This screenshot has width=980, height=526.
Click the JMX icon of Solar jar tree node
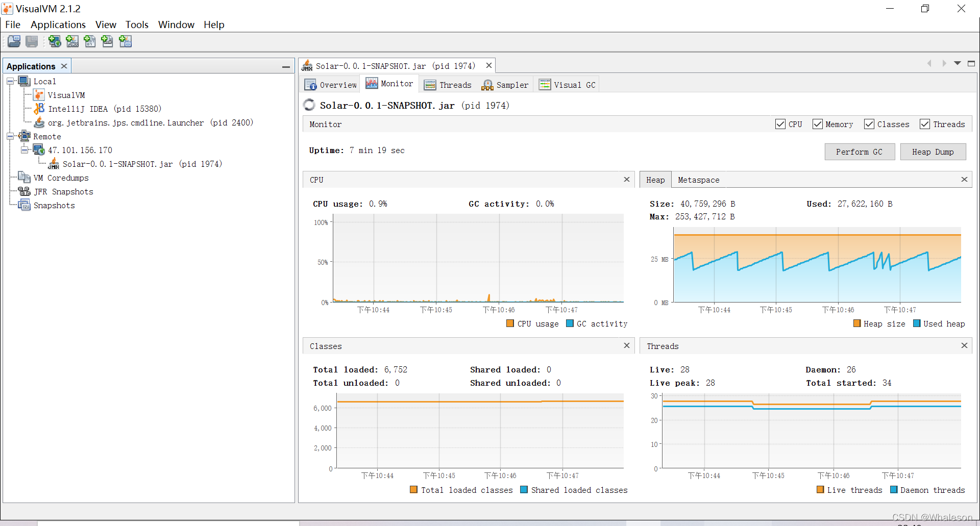tap(54, 164)
